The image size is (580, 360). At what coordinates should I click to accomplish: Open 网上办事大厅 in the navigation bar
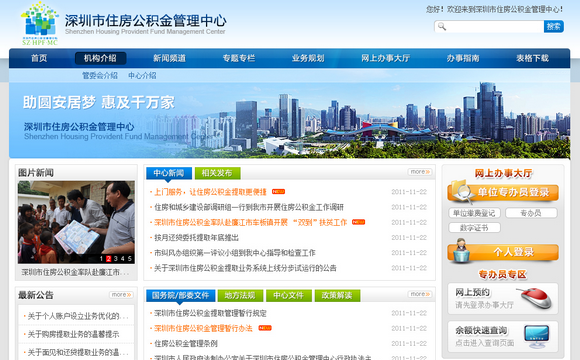click(385, 58)
